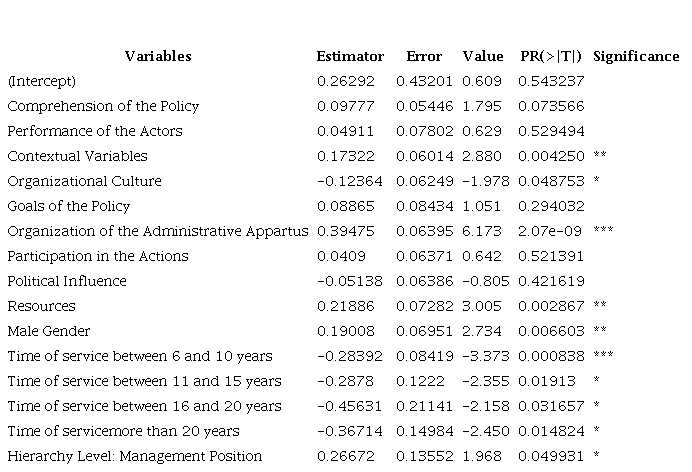Click the Hierarchy Level: Management Position label
This screenshot has height=472, width=692.
point(134,456)
